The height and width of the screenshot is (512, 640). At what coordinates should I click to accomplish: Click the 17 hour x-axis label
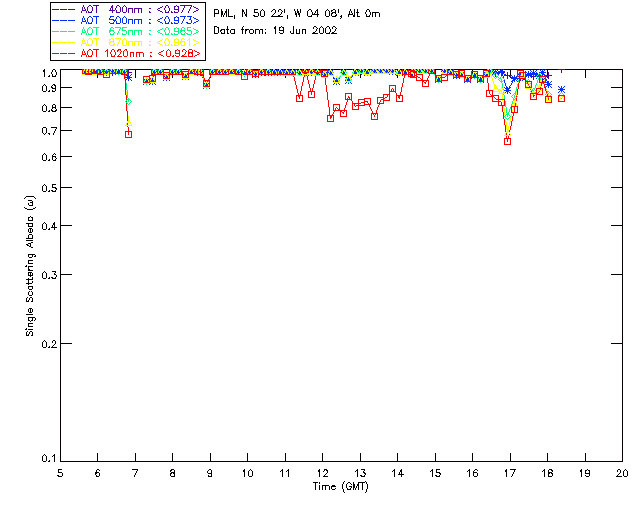tap(510, 473)
